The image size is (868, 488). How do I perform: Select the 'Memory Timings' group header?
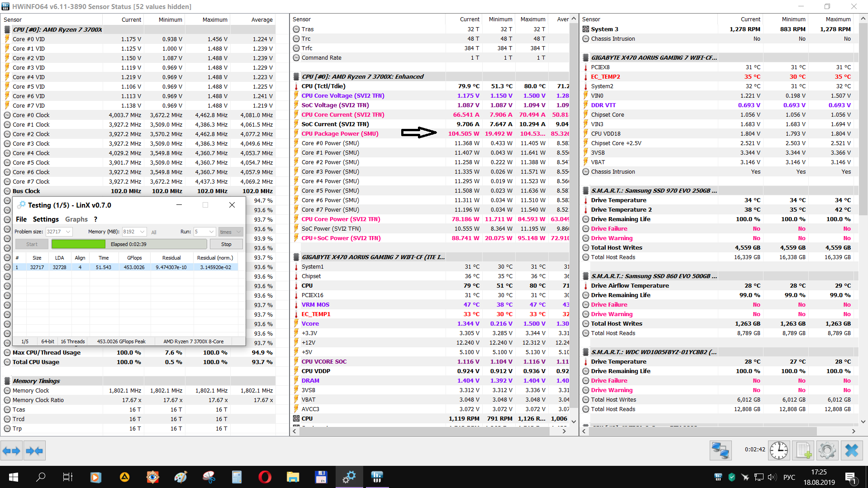(x=36, y=381)
